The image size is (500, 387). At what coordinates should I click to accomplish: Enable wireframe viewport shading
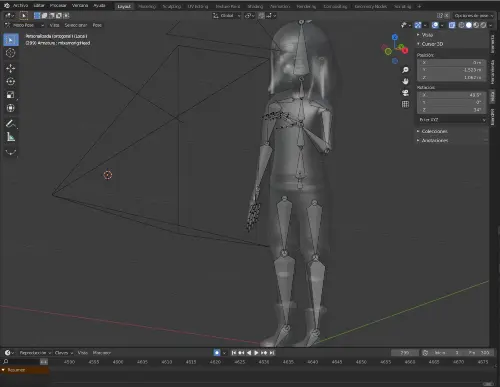461,25
